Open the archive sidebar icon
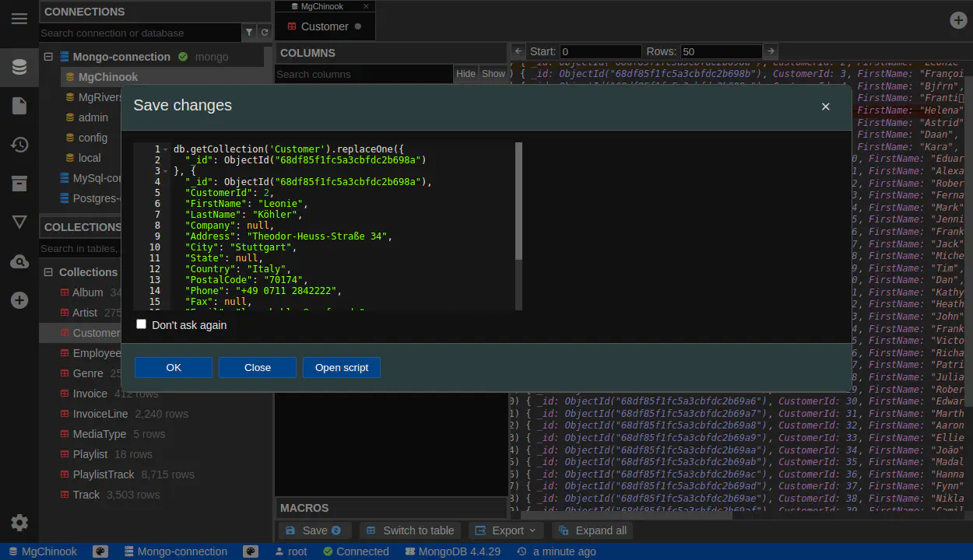 [x=19, y=184]
